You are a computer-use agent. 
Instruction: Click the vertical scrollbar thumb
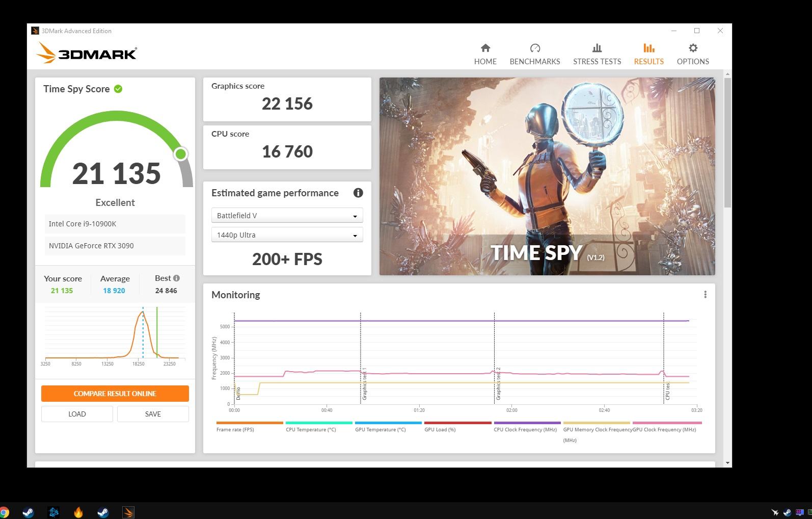click(x=728, y=143)
